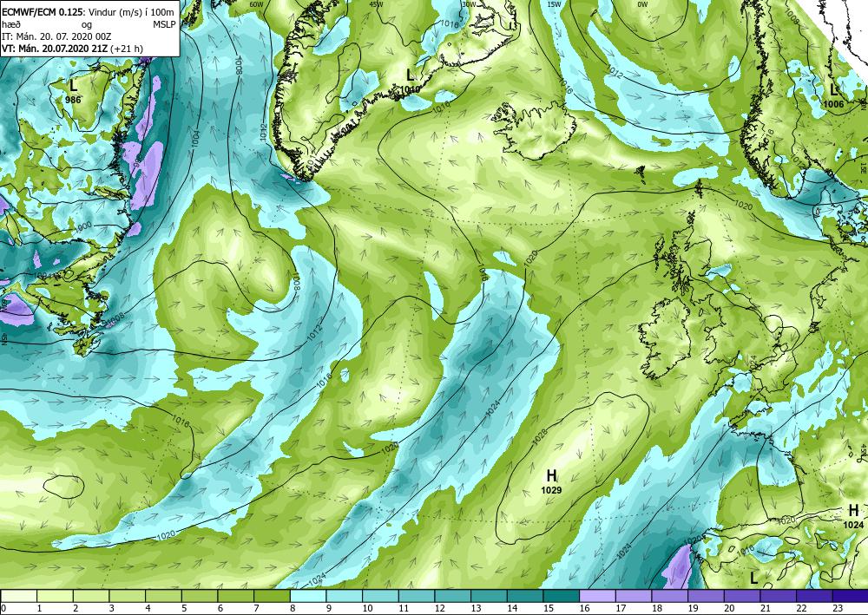Viewport: 868px width, 615px height.
Task: Pick the lavender 16–17 m/s swatch
Action: 598,596
